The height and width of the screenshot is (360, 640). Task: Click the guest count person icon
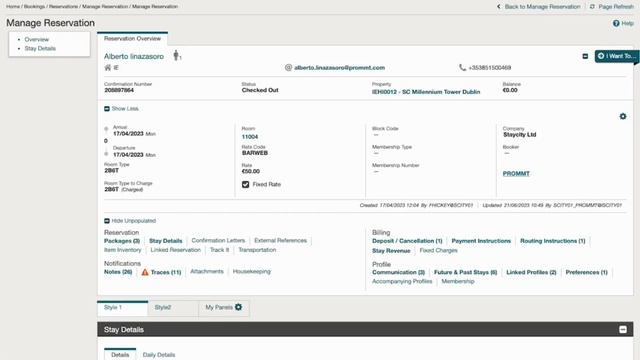point(176,55)
